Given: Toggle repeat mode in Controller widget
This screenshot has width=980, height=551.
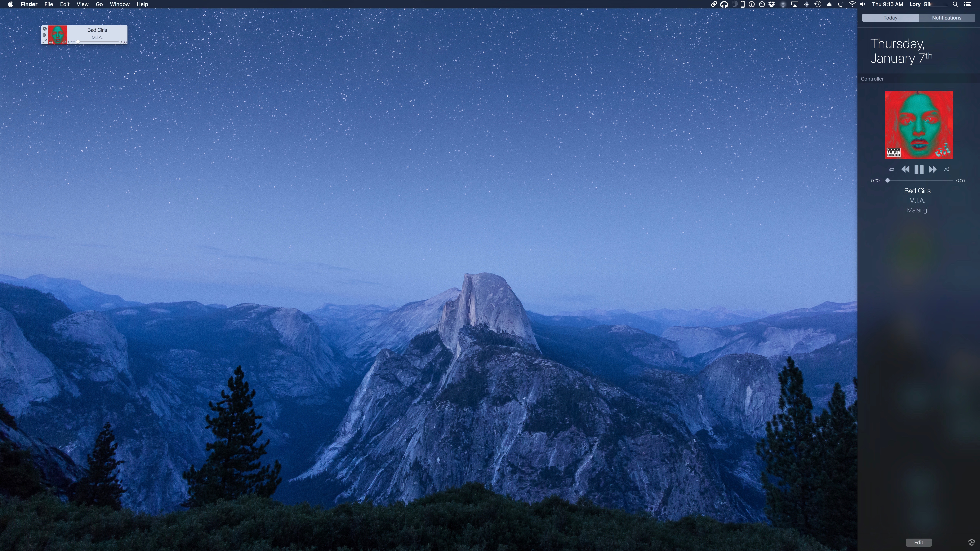Looking at the screenshot, I should 891,170.
